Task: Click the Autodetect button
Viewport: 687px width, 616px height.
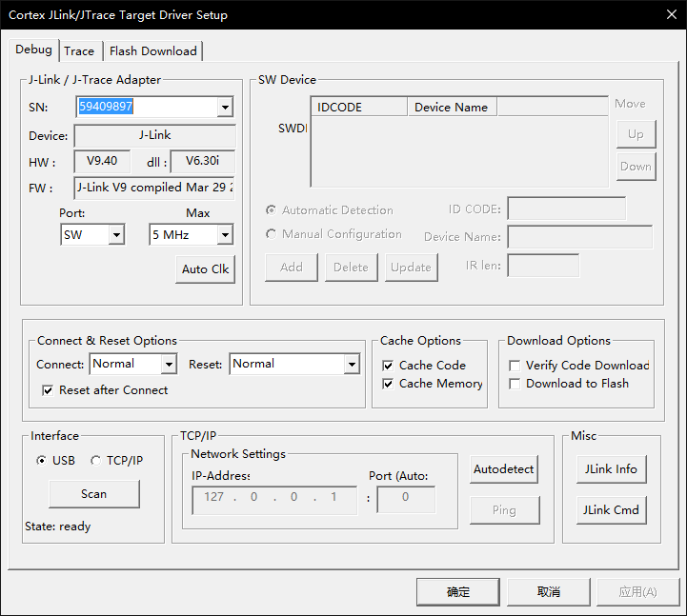Action: coord(503,469)
